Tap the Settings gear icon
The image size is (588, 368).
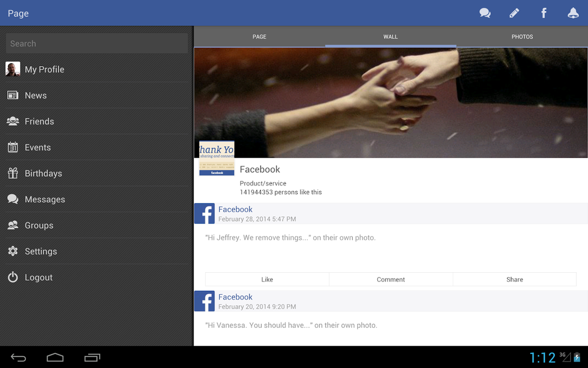[x=13, y=251]
